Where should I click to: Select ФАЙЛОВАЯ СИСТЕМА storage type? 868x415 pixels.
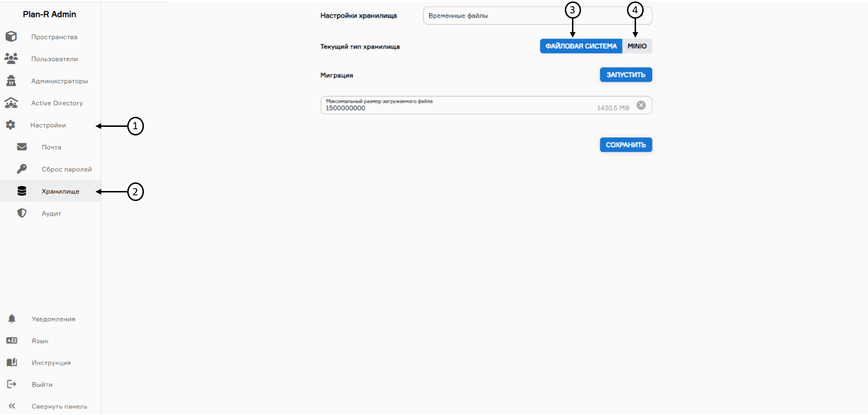click(x=581, y=46)
